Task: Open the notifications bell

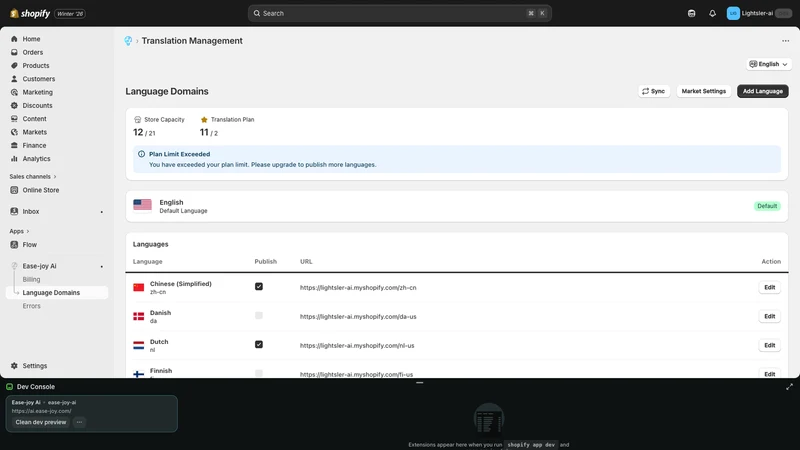Action: tap(712, 13)
